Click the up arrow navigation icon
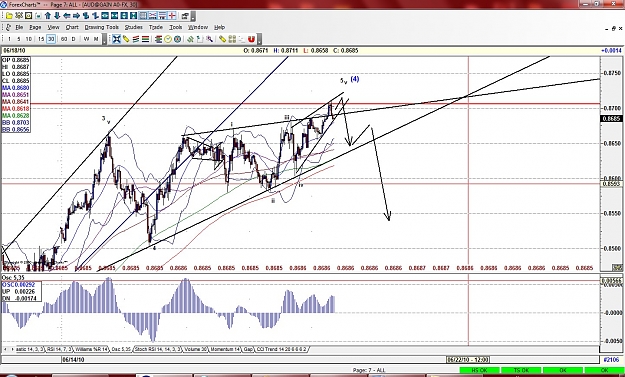 pos(48,16)
